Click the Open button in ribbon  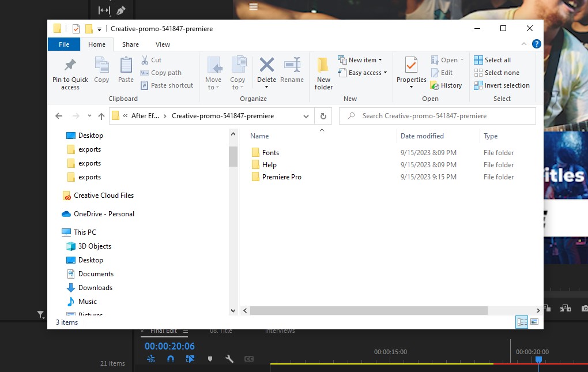447,60
